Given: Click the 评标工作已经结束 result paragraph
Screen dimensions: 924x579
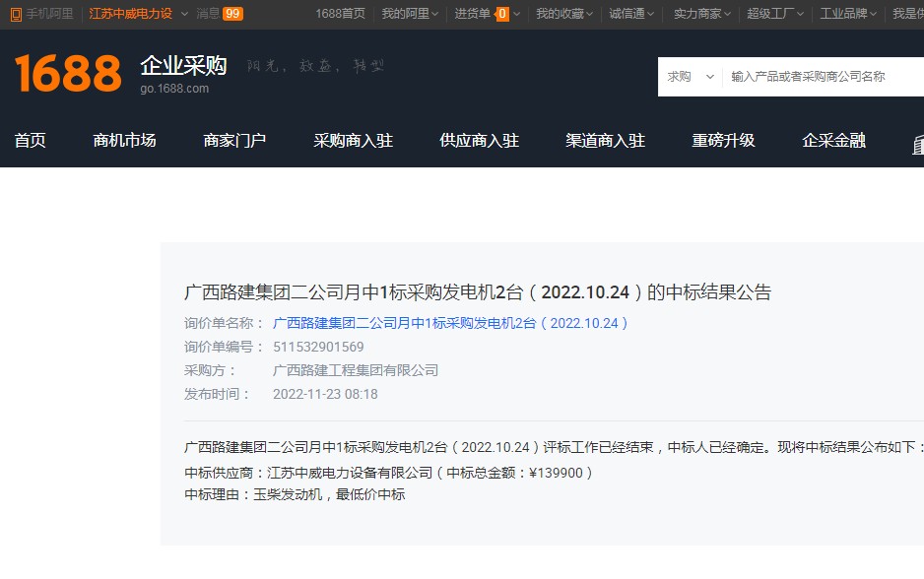Looking at the screenshot, I should [554, 447].
